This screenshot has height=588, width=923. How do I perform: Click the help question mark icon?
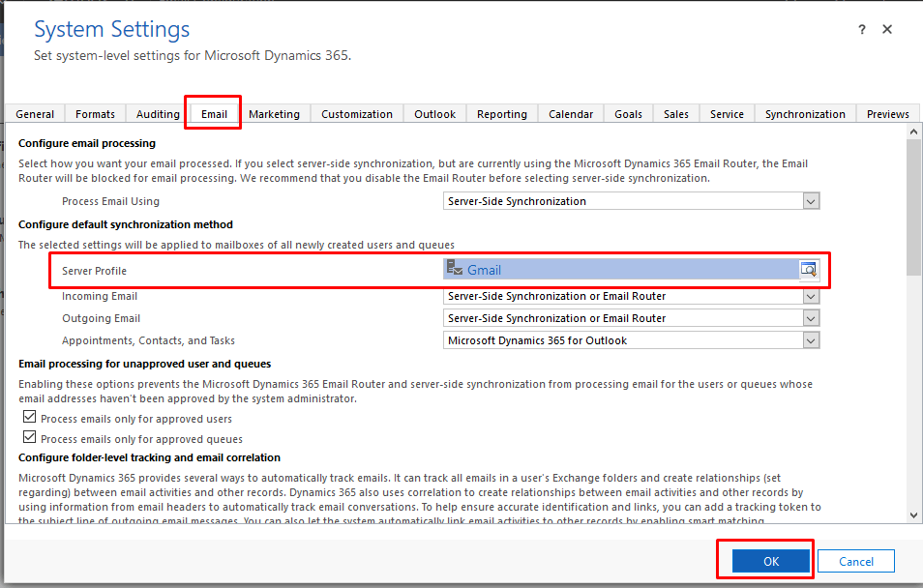click(x=862, y=30)
